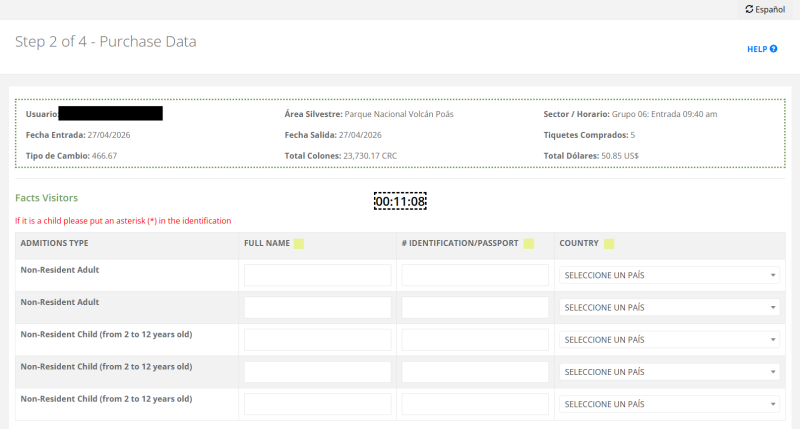
Task: Focus full name field for second Non-Resident Adult
Action: click(317, 307)
